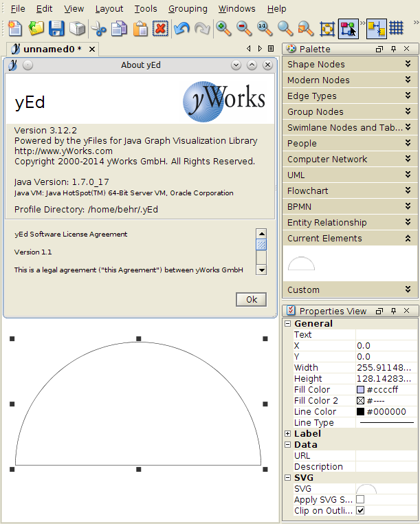420x524 pixels.
Task: Print the document using the printer icon
Action: 77,28
